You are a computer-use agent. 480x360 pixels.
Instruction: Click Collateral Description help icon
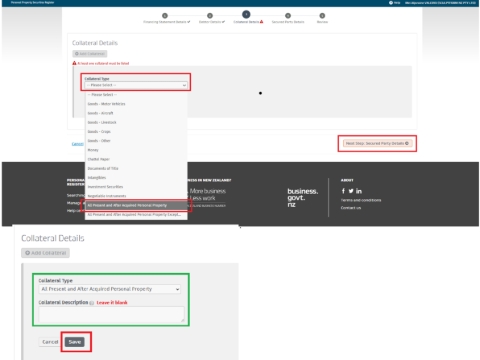point(92,303)
